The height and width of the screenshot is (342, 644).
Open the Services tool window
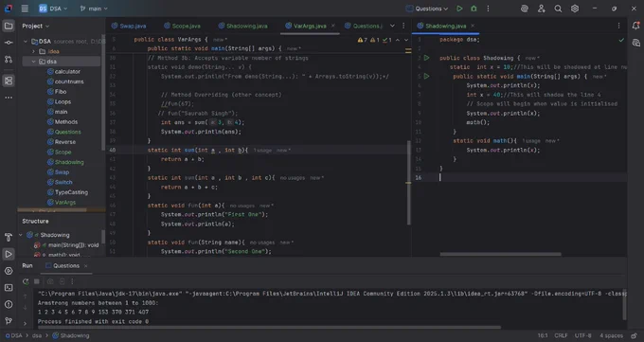[x=9, y=271]
